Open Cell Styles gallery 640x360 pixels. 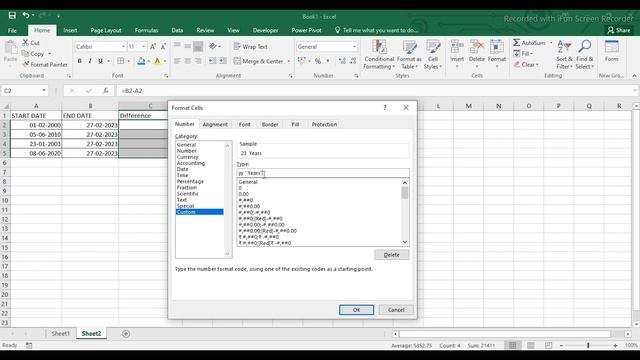(x=433, y=54)
